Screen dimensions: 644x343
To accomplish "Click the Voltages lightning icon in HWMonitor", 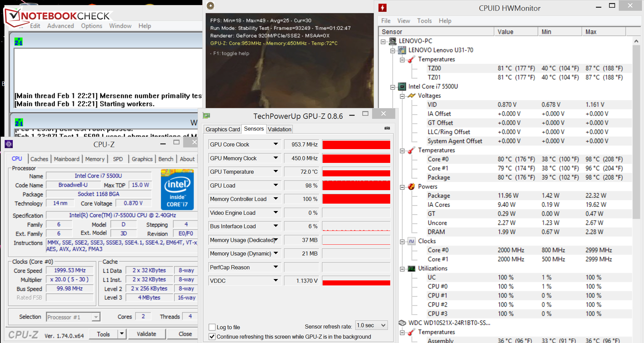I will click(x=411, y=96).
